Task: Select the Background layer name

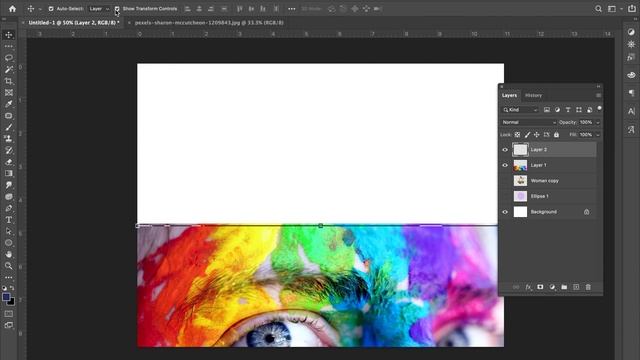Action: (544, 212)
